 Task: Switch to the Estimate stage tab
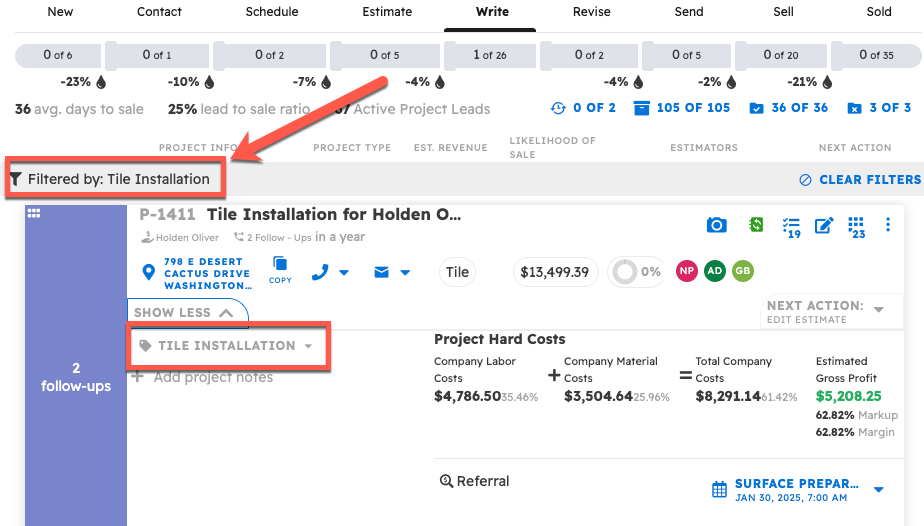(x=387, y=12)
